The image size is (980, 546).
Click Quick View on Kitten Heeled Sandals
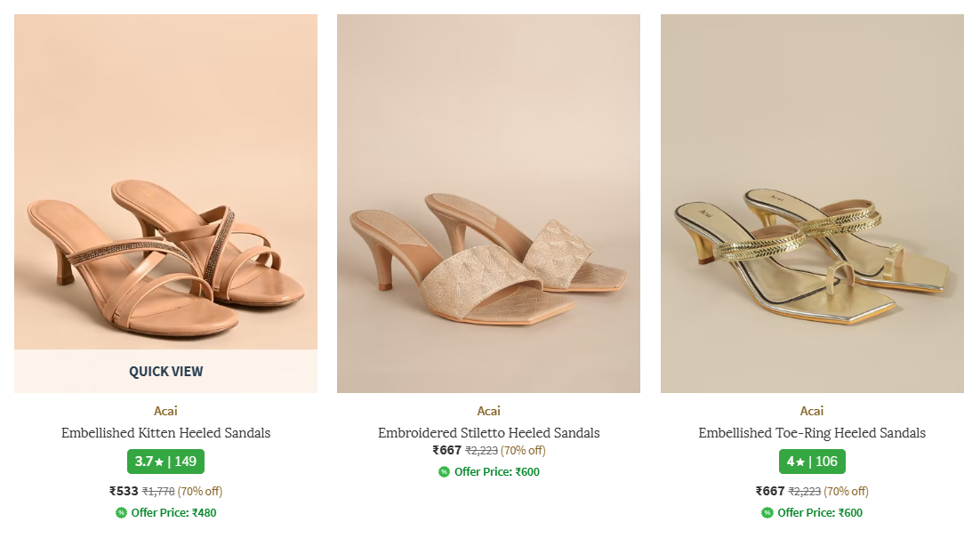[165, 372]
